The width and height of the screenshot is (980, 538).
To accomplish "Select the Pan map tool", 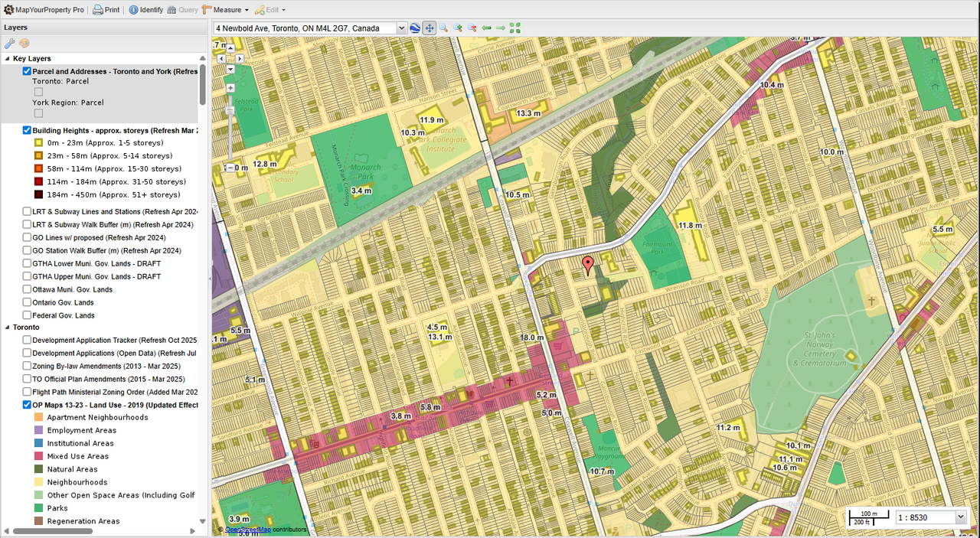I will coord(430,28).
